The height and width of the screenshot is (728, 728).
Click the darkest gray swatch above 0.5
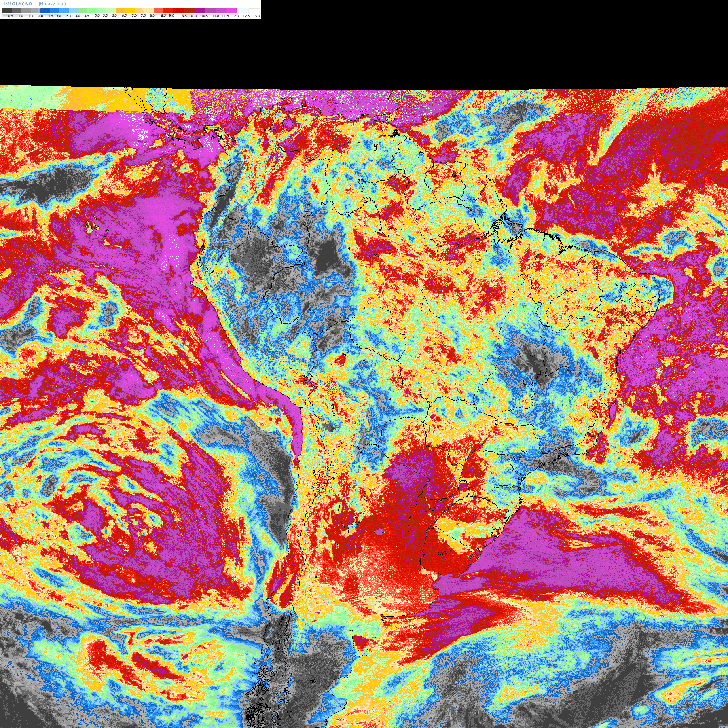(x=7, y=11)
